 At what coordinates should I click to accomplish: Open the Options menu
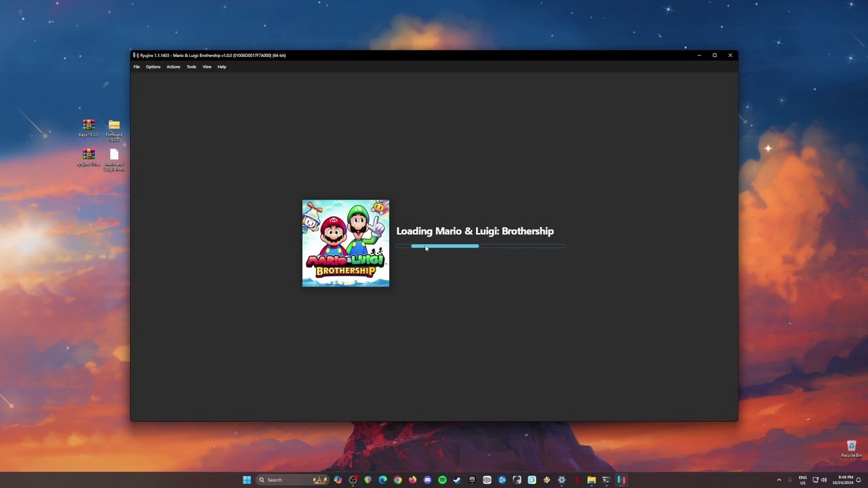point(153,66)
